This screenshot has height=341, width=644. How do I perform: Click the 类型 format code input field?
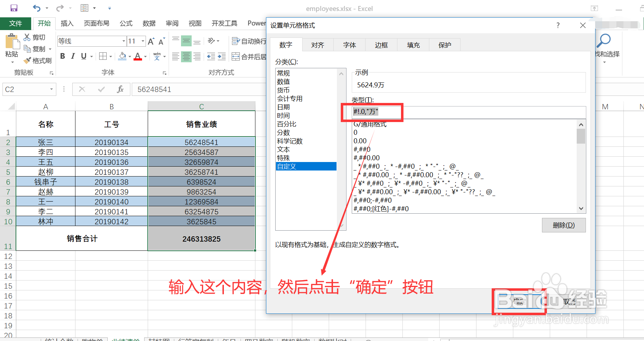[469, 112]
